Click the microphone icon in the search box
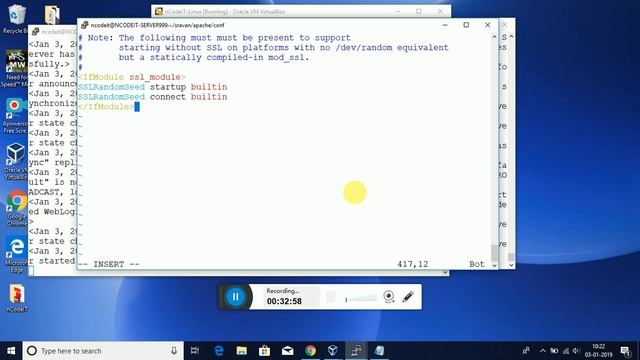 pos(174,351)
